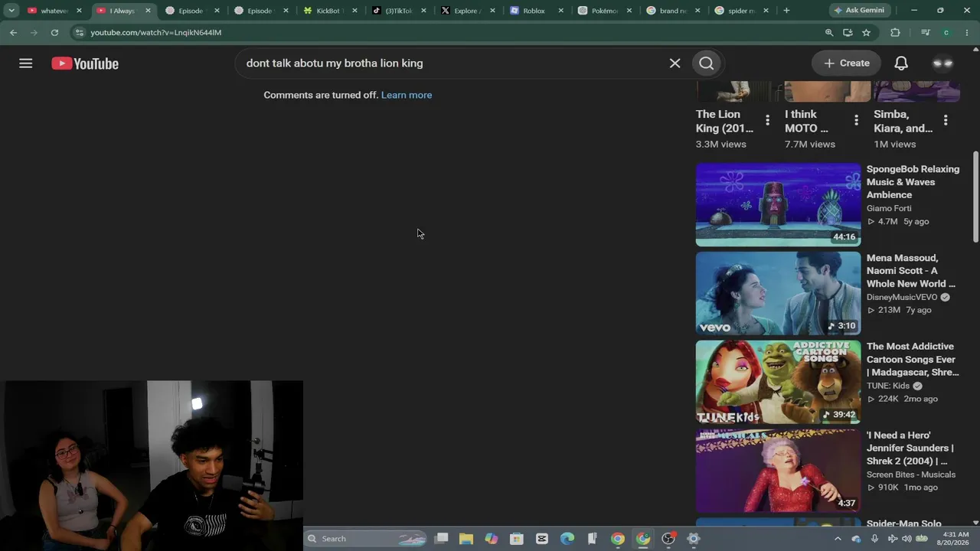
Task: Open "SpongeBob Relaxing Music & Waves Ambience" title
Action: click(x=913, y=182)
